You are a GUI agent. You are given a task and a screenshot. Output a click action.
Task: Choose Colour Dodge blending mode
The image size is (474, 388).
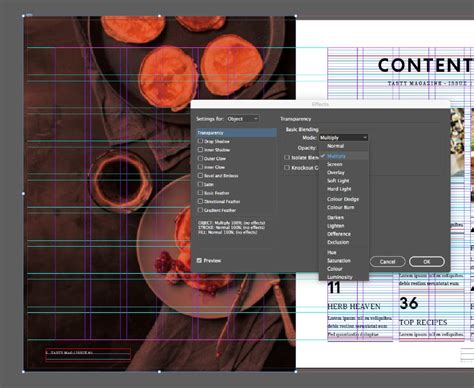pyautogui.click(x=344, y=199)
